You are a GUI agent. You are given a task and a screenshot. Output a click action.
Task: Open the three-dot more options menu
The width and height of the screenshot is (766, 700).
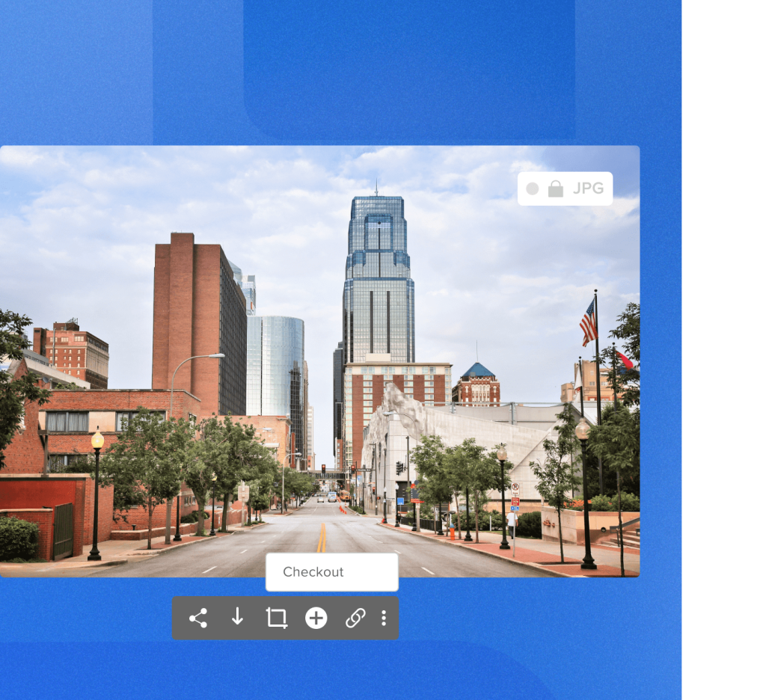coord(384,618)
